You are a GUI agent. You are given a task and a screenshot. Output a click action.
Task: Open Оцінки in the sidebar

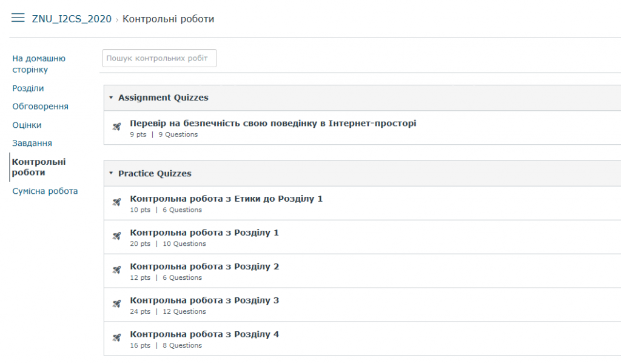tap(27, 125)
